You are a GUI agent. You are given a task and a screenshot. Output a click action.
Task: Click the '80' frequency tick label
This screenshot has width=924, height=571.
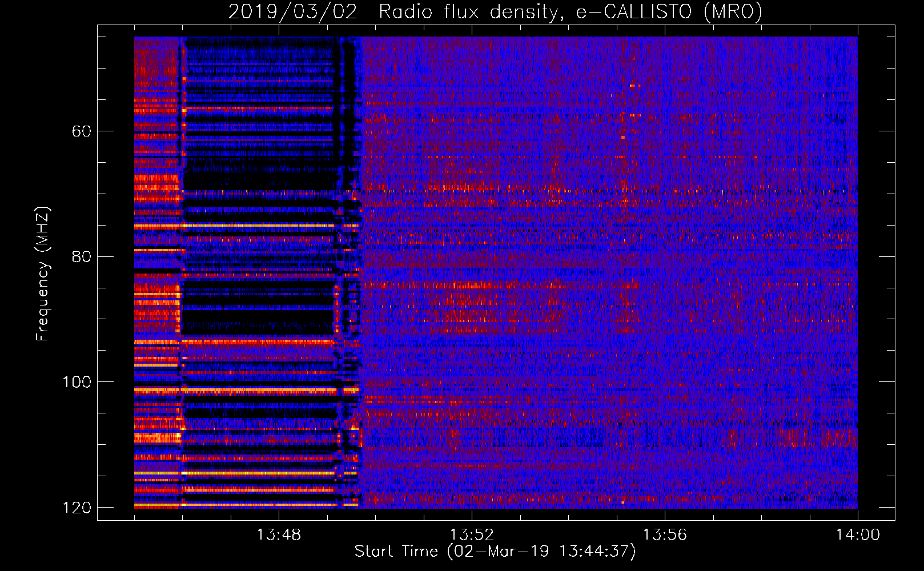pyautogui.click(x=82, y=256)
